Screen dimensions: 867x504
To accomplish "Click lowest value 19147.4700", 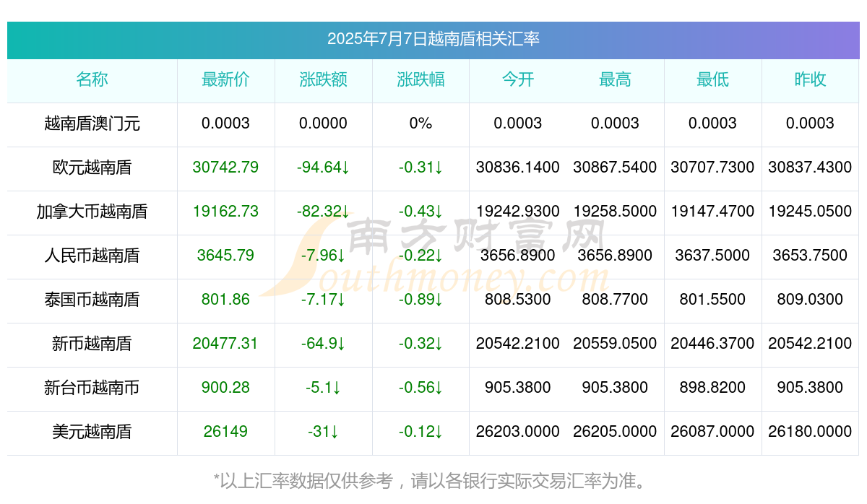I will coord(712,212).
